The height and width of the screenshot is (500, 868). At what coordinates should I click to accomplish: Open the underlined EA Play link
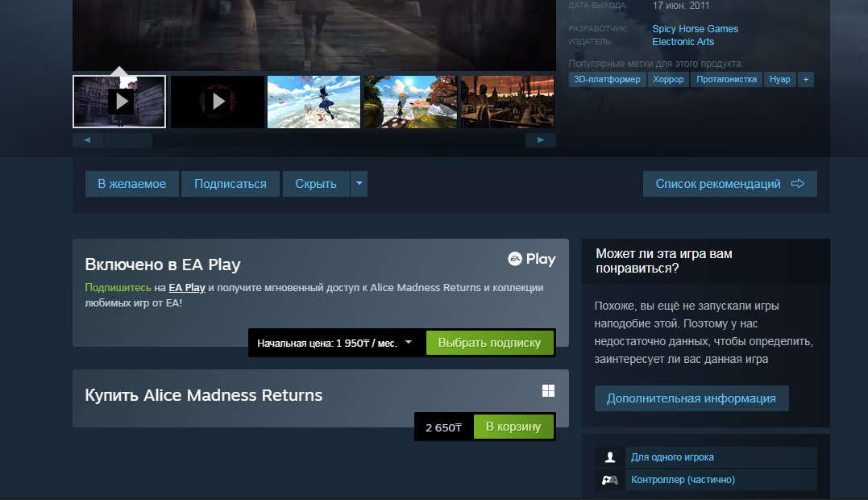click(186, 287)
